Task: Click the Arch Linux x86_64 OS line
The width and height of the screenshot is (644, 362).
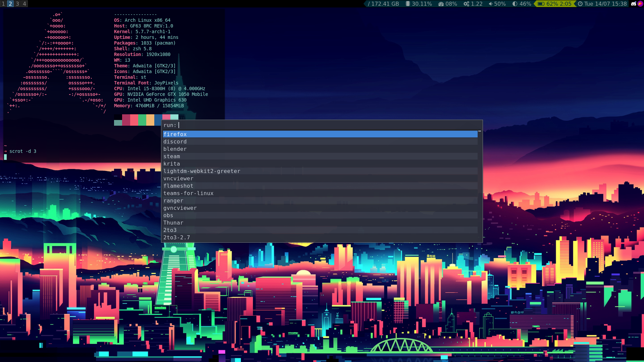Action: coord(142,20)
